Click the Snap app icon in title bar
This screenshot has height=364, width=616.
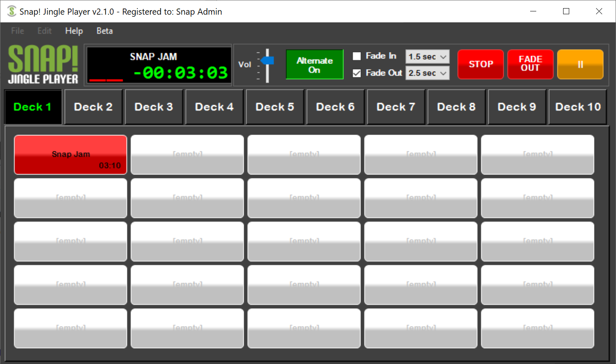pyautogui.click(x=12, y=11)
